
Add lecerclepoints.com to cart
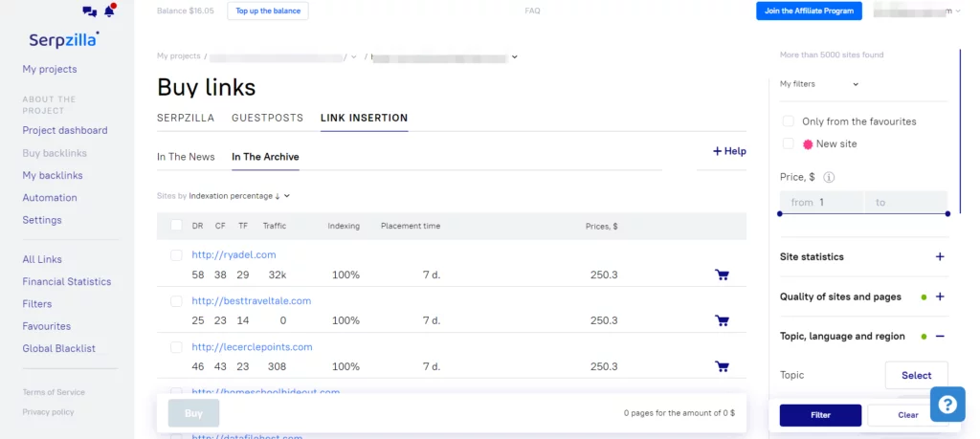722,366
